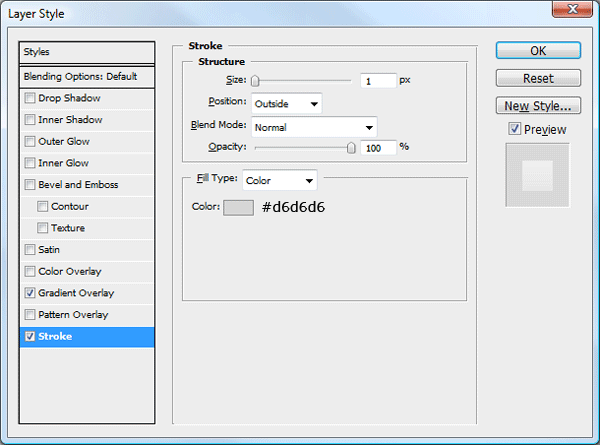Enable the Satin checkbox
Viewport: 600px width, 445px height.
pyautogui.click(x=30, y=250)
